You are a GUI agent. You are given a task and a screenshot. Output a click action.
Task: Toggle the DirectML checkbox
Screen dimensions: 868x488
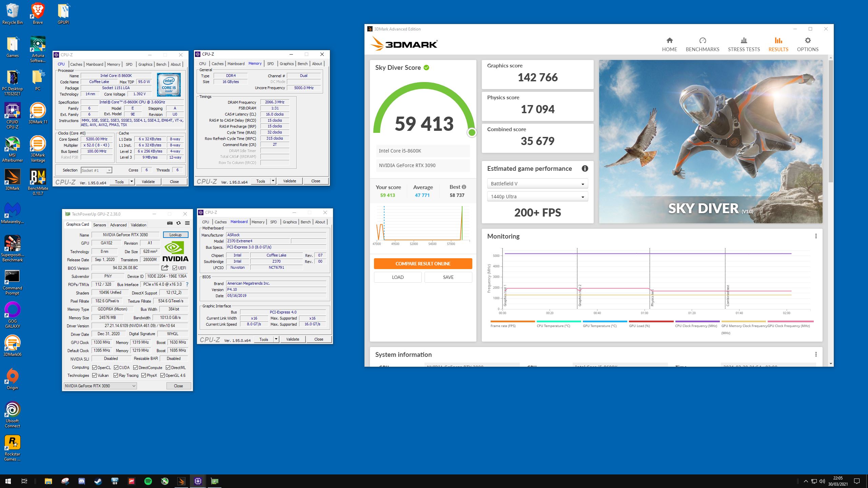point(168,367)
